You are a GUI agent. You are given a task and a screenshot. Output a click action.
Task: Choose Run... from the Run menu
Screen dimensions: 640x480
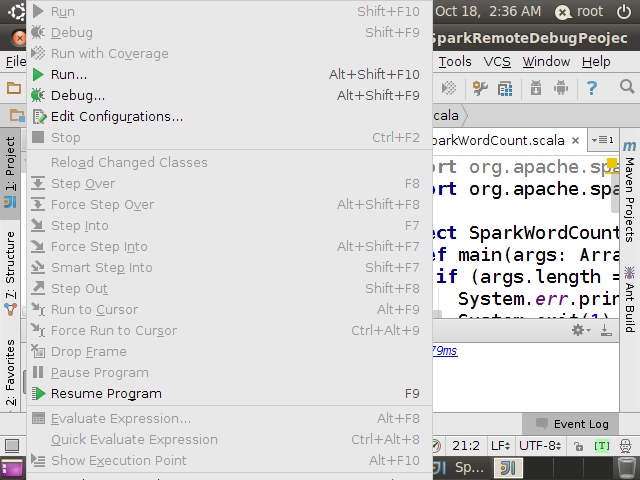[229, 75]
